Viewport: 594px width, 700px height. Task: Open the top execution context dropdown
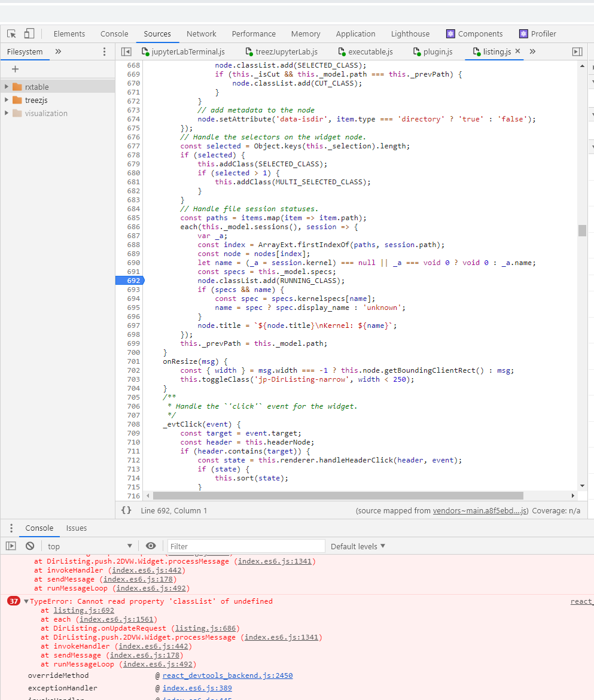coord(89,546)
